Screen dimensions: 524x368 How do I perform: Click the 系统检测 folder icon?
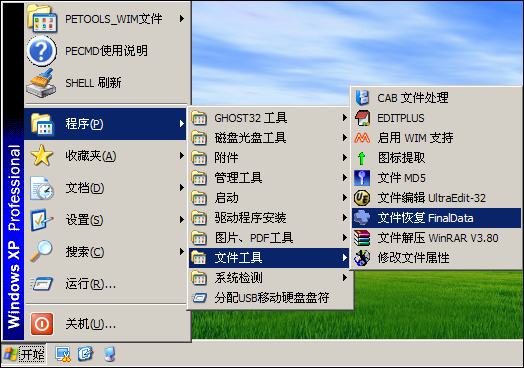pos(199,278)
